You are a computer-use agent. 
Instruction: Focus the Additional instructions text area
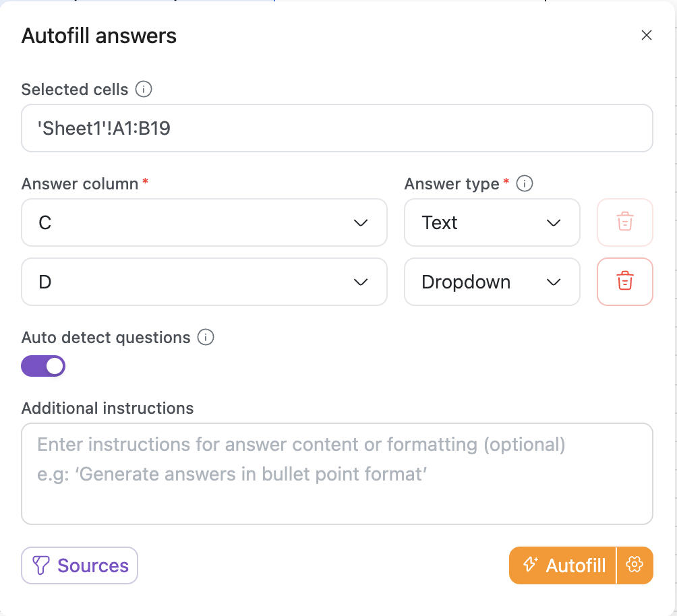coord(337,474)
